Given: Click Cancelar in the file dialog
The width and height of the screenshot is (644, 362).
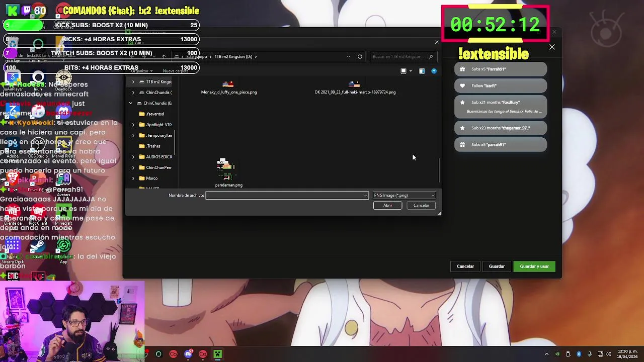Looking at the screenshot, I should point(421,205).
